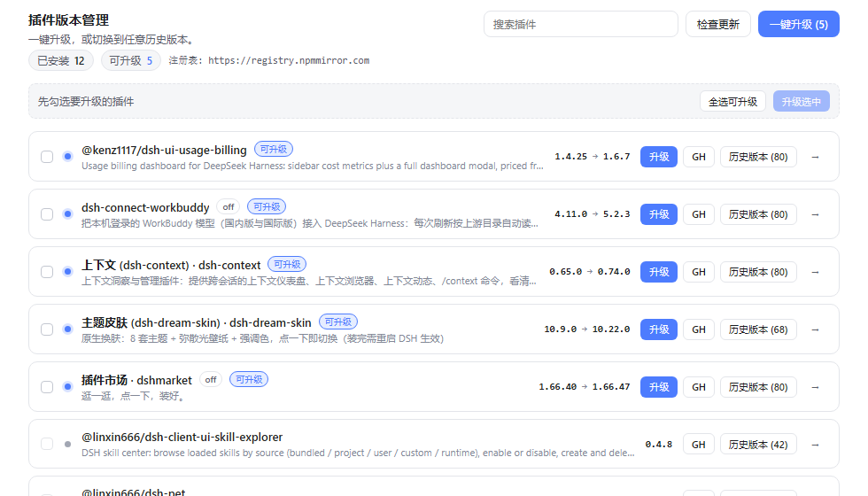Screen dimensions: 868x496
Task: Click the off badge on dsh-connect-workbuddy
Action: (229, 207)
